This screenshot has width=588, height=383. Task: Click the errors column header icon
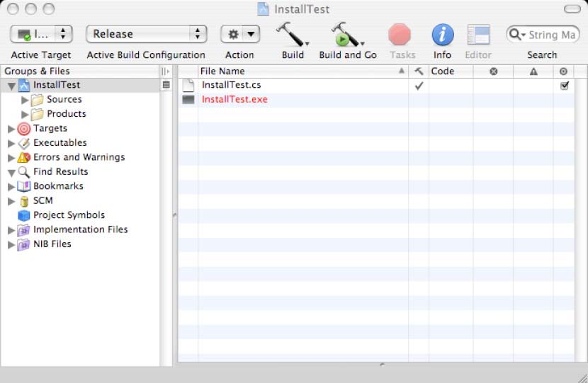(x=494, y=72)
